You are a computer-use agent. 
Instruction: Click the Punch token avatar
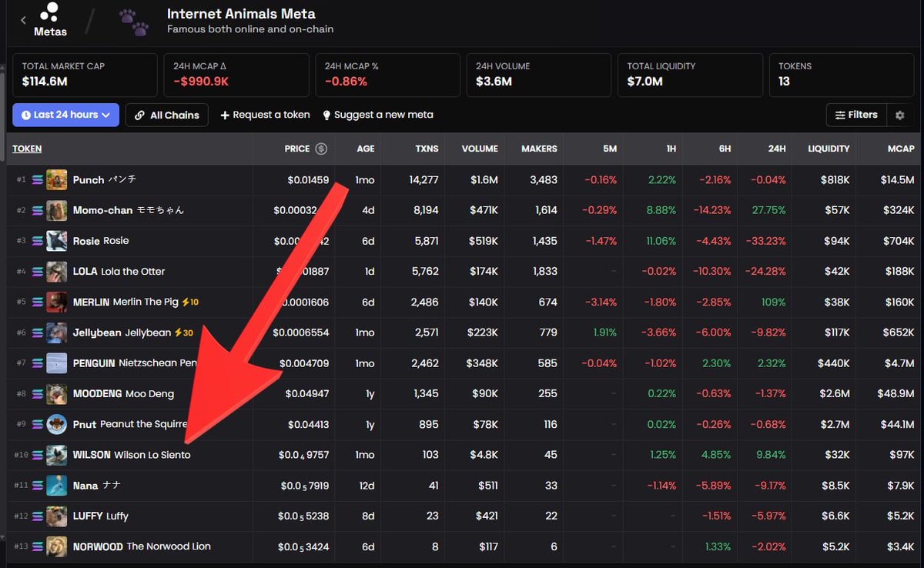click(x=56, y=179)
